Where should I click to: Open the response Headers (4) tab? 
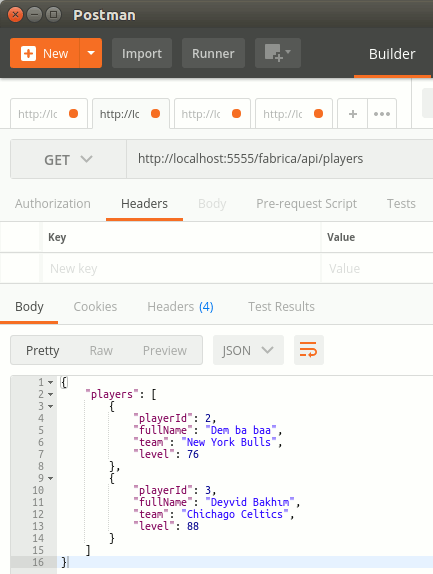[180, 306]
